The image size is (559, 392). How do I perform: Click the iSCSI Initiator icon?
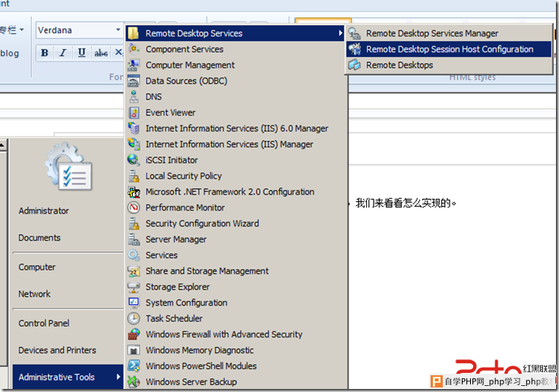coord(134,160)
